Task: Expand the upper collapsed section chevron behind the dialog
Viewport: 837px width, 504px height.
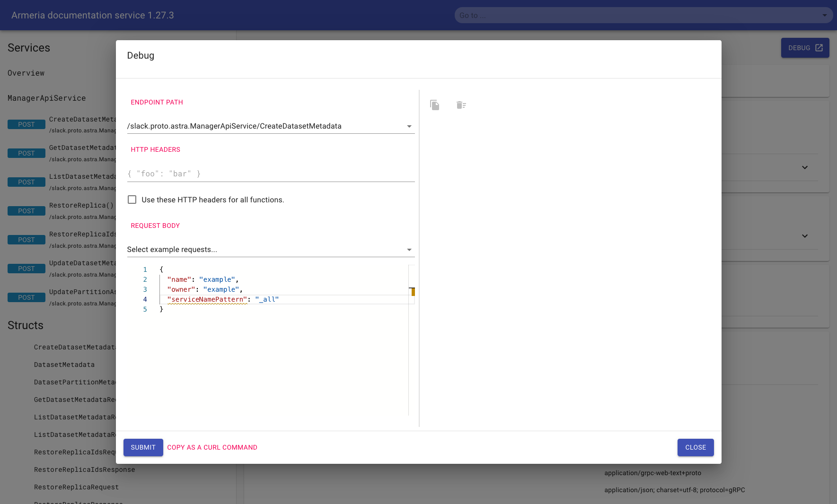Action: point(805,167)
